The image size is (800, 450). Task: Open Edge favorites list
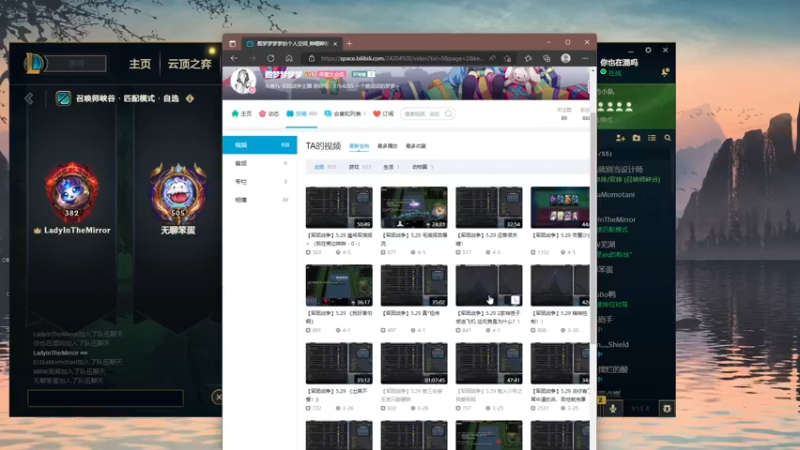pos(528,58)
